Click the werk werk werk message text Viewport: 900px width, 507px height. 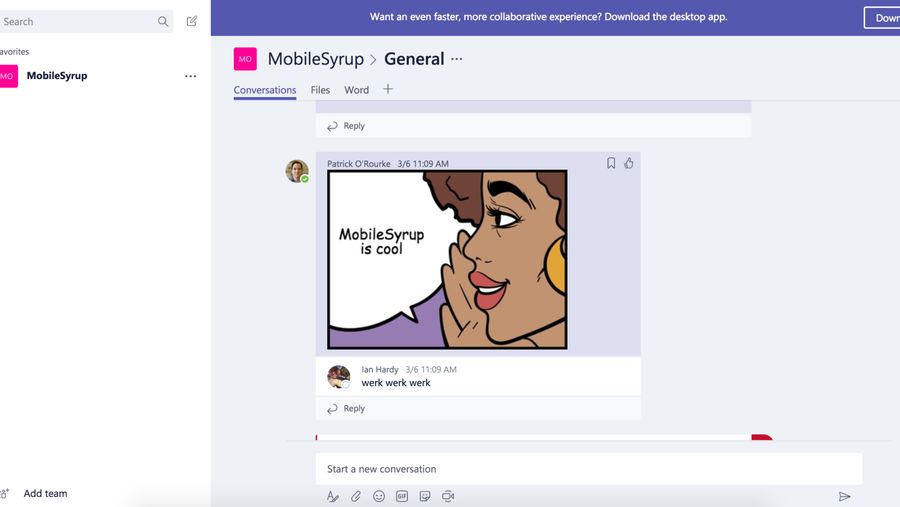[x=395, y=383]
